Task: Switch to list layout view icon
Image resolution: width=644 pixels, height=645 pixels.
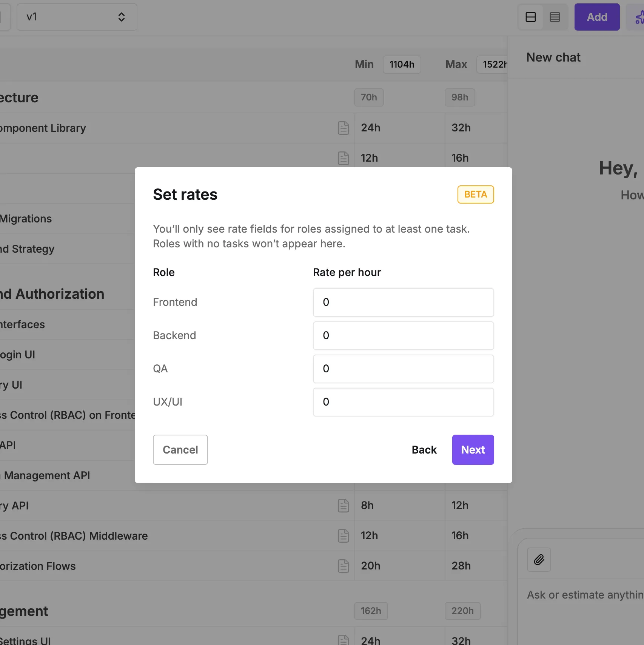Action: tap(555, 17)
